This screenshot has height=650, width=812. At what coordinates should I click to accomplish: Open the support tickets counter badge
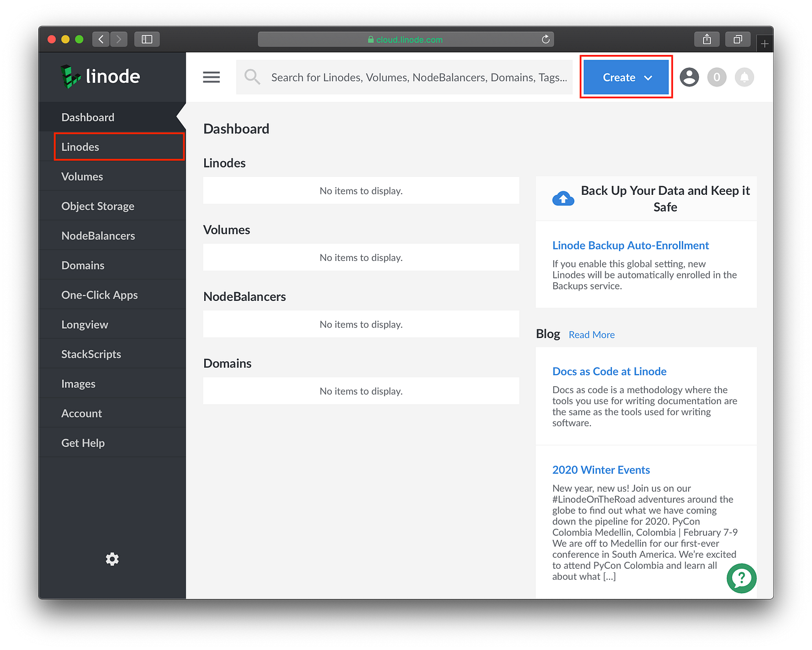[717, 77]
